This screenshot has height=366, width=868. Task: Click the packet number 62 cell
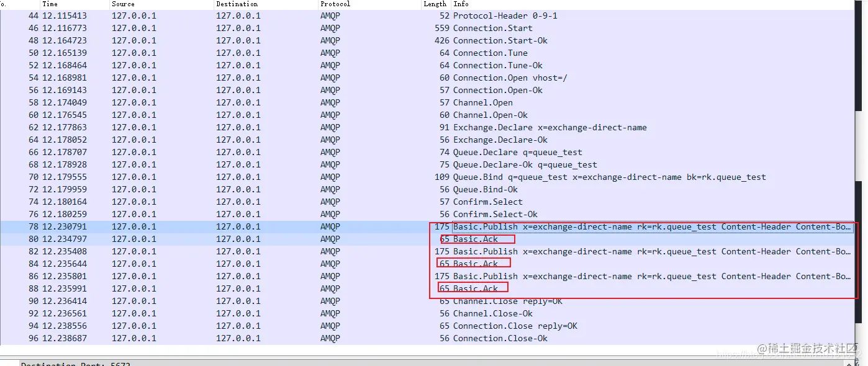tap(34, 127)
